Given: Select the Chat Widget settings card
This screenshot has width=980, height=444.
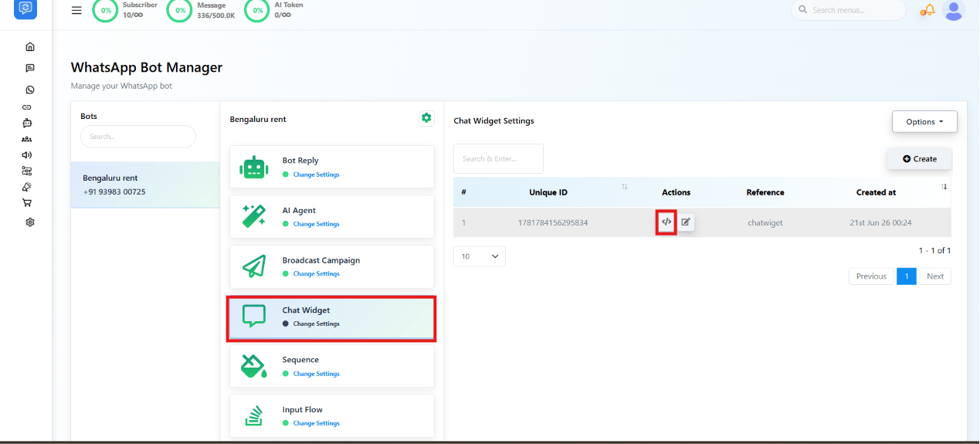Looking at the screenshot, I should pyautogui.click(x=332, y=318).
